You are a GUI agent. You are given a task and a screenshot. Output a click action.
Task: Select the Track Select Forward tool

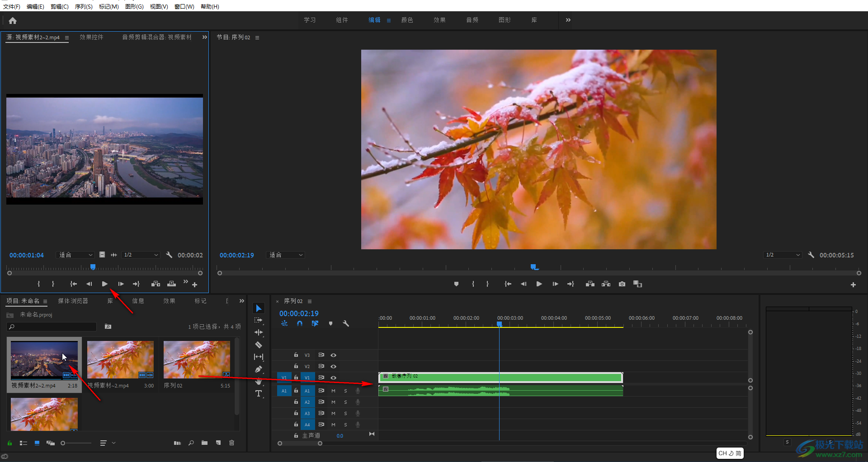pyautogui.click(x=258, y=320)
